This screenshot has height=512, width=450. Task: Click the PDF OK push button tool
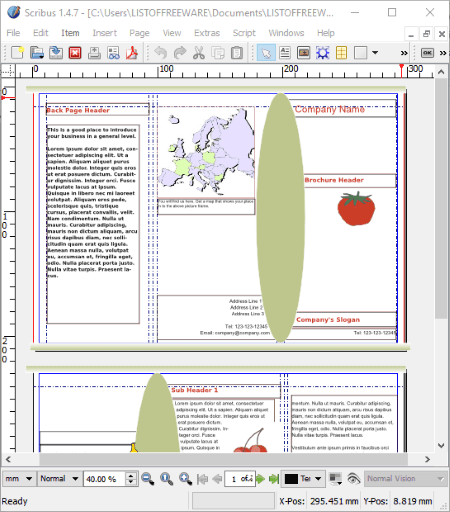coord(427,53)
